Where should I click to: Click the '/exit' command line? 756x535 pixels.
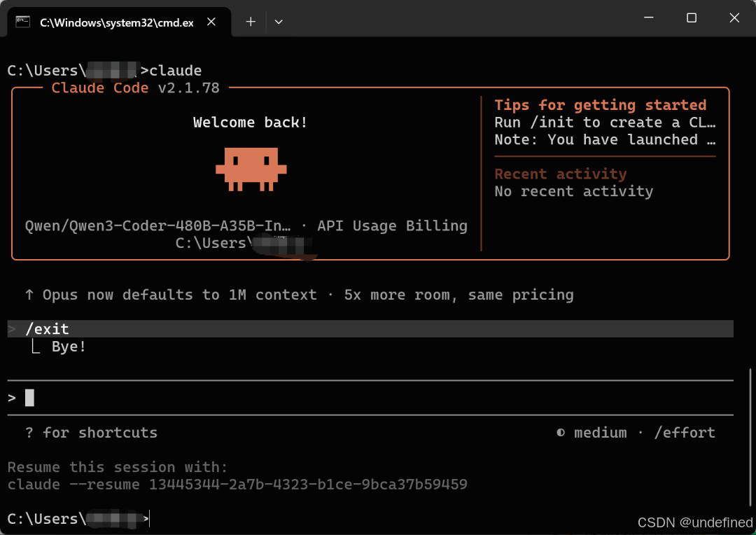[x=370, y=329]
